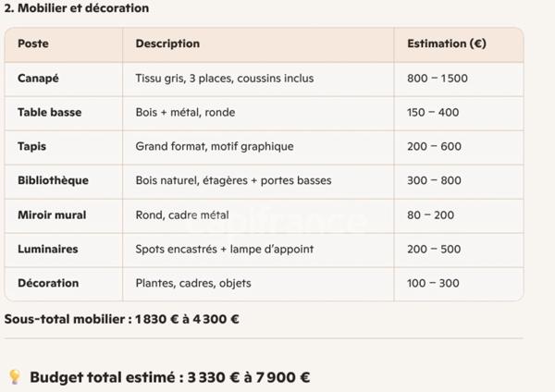Image resolution: width=555 pixels, height=392 pixels.
Task: Click the '800 – 1500' estimation cell
Action: [x=438, y=79]
